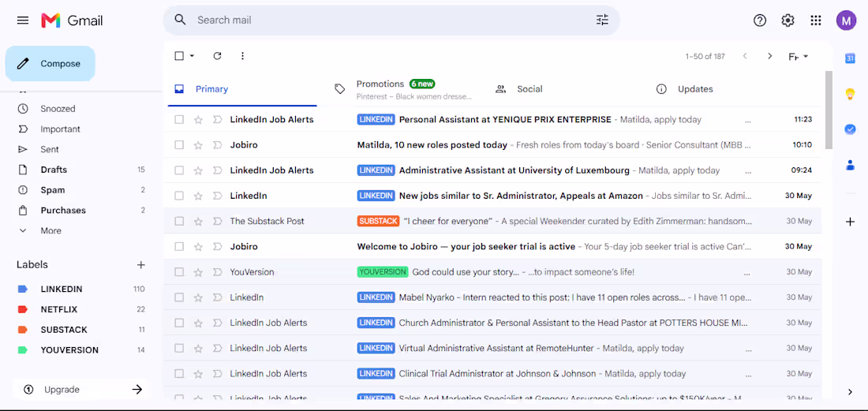Open the Google apps grid
Screen dimensions: 868x411
click(x=815, y=21)
